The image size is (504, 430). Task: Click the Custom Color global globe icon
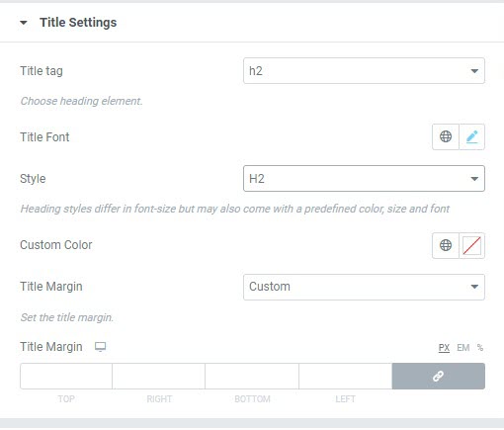pos(446,245)
